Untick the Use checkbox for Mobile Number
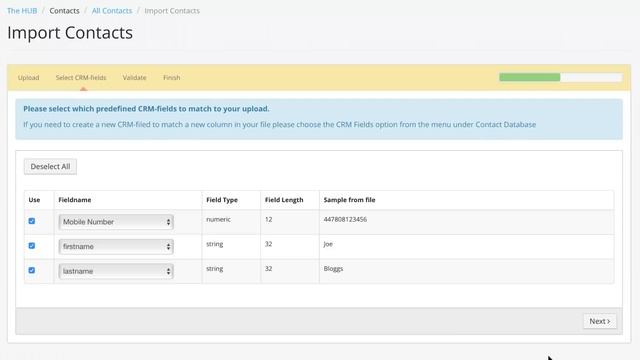 point(32,221)
